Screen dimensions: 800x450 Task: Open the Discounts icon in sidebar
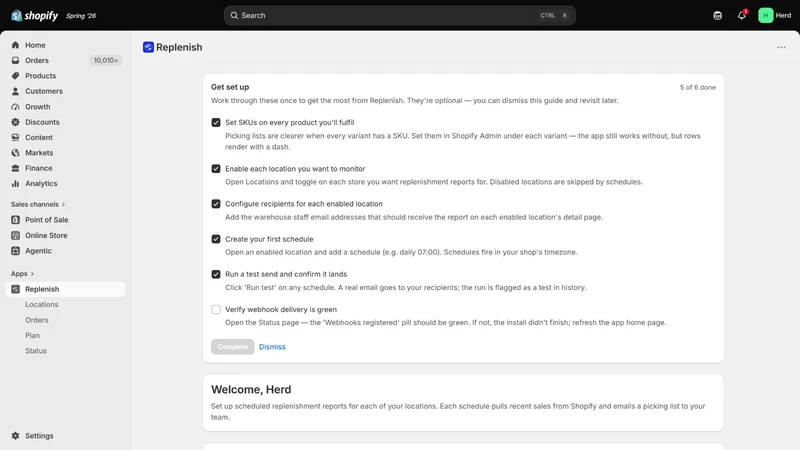tap(15, 122)
